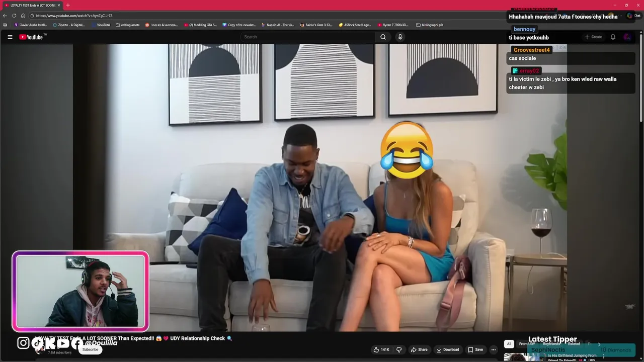Open the 'Is His Girlfriend Jumping' recommended video thumbnail
The image size is (644, 362).
point(524,357)
